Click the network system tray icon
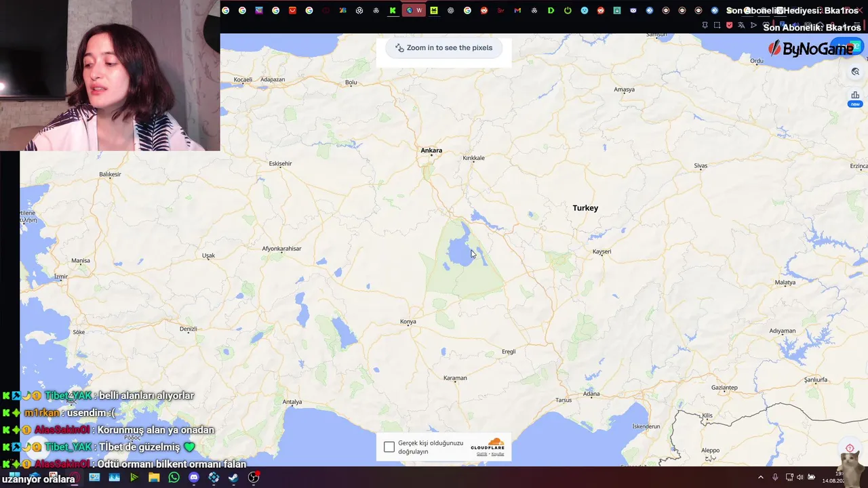868x488 pixels. click(x=789, y=477)
